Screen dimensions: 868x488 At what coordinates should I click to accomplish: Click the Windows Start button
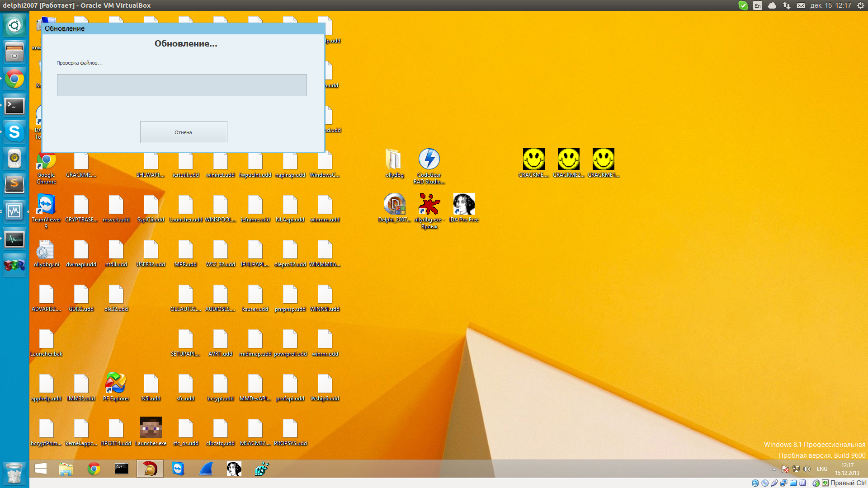[x=41, y=469]
